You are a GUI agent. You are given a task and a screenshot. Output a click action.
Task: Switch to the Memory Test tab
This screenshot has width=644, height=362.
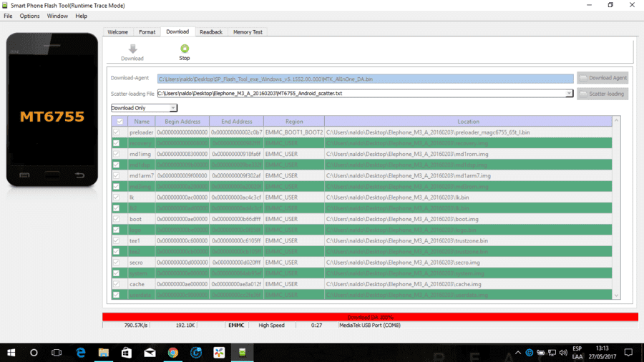248,32
